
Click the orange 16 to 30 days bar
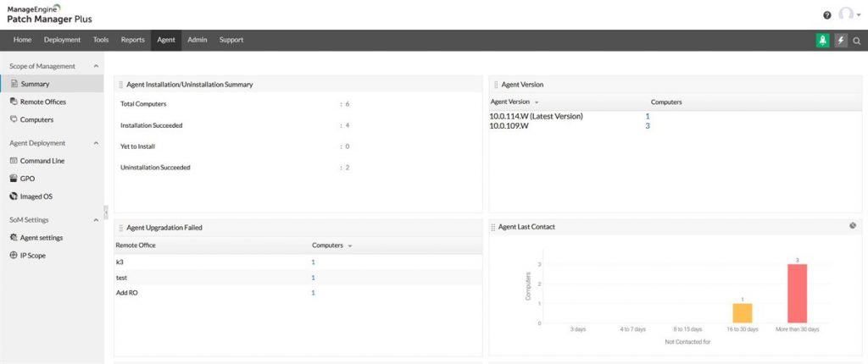(743, 313)
